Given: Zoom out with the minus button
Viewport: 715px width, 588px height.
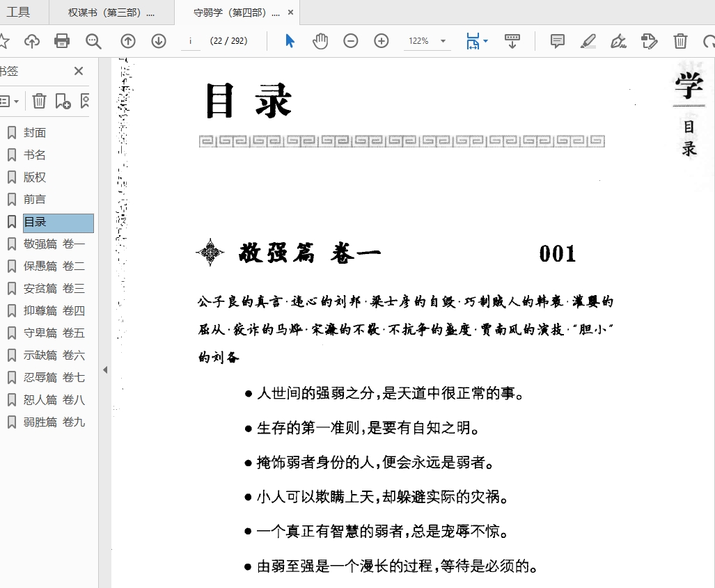Looking at the screenshot, I should tap(351, 41).
